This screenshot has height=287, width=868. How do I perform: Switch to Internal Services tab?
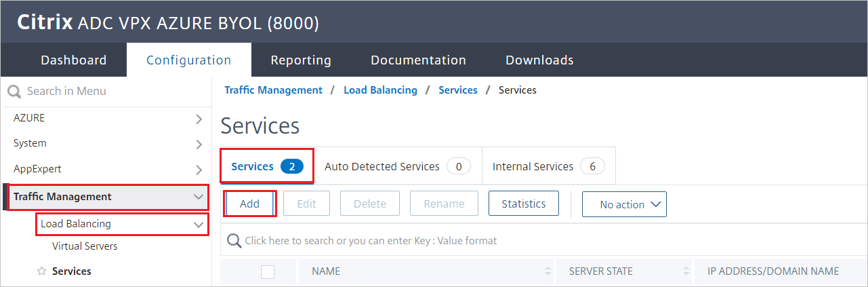click(x=548, y=166)
